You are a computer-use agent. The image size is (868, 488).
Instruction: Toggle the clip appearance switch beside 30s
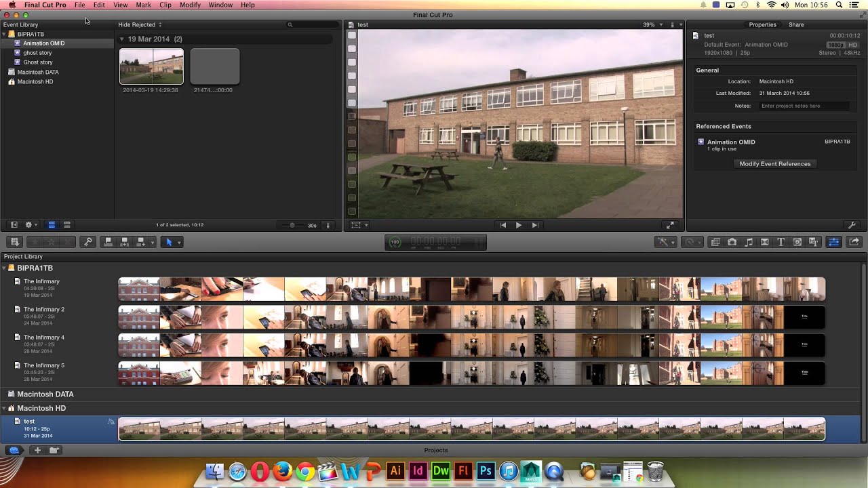click(328, 225)
